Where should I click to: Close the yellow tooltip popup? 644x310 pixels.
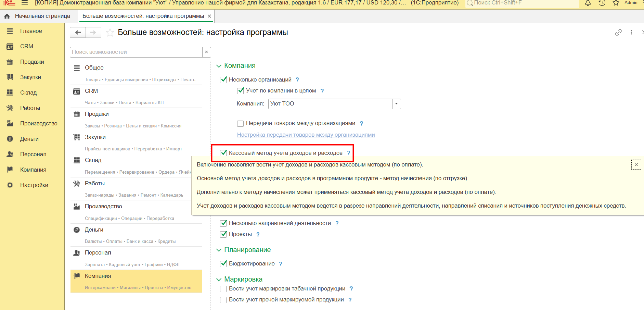(636, 165)
